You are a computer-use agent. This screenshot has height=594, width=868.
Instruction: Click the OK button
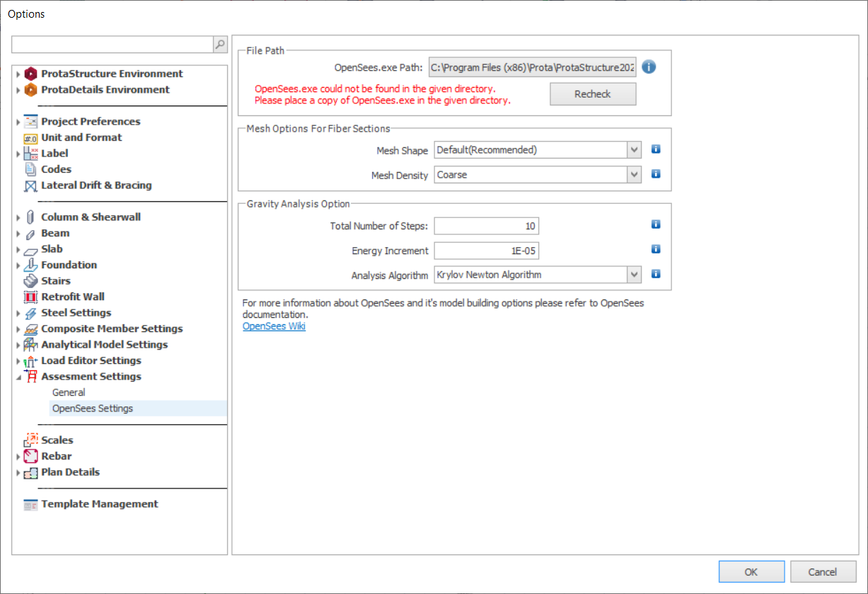[751, 571]
